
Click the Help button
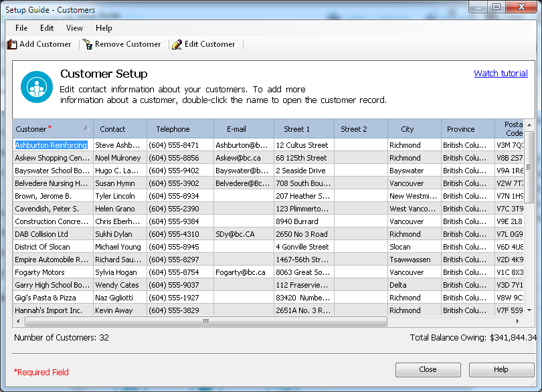[x=501, y=369]
